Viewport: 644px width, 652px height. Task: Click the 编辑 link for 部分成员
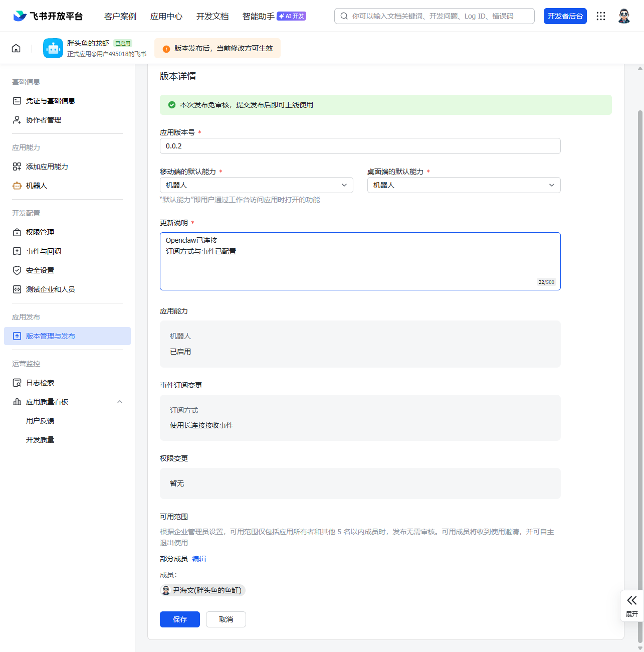(199, 559)
